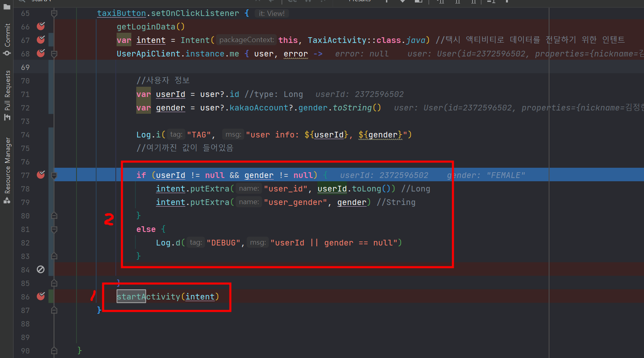644x358 pixels.
Task: Click the "TAG" string literal
Action: (x=199, y=135)
